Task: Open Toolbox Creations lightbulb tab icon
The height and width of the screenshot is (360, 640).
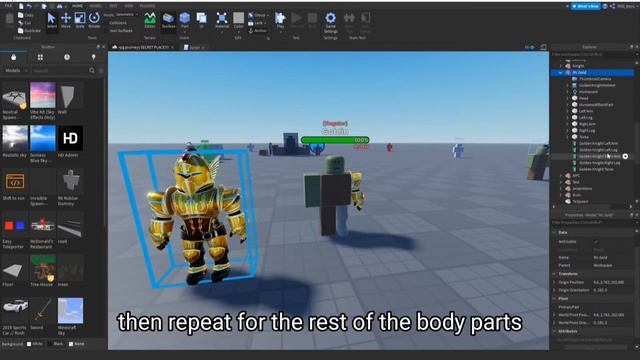Action: (x=93, y=57)
